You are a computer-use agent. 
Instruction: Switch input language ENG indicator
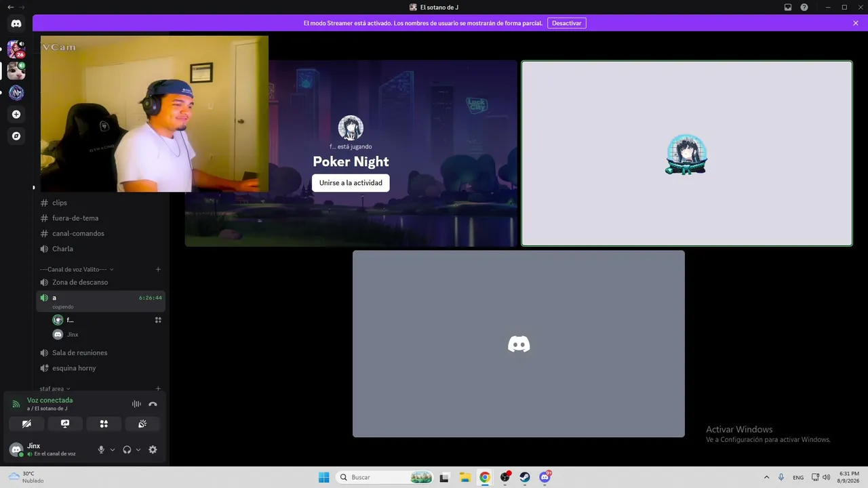pyautogui.click(x=798, y=477)
